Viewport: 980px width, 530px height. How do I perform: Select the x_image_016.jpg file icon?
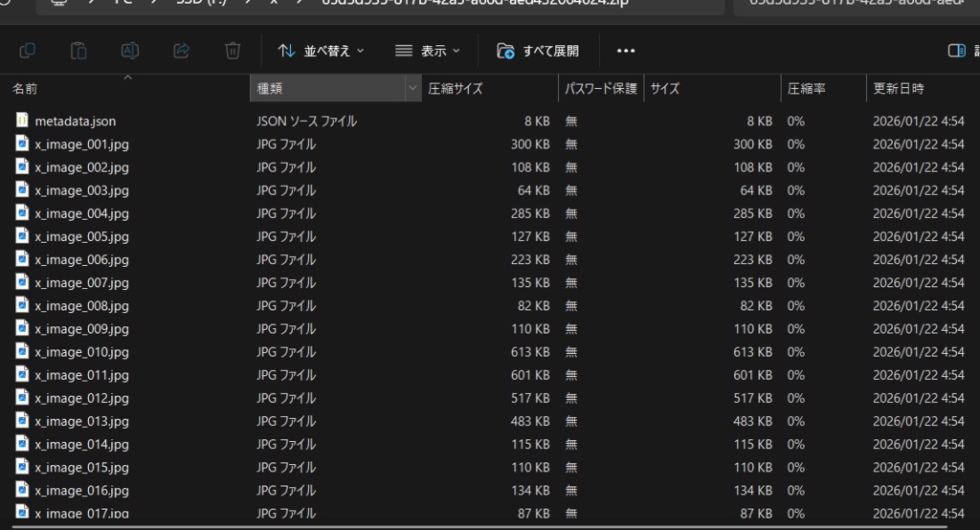point(22,490)
